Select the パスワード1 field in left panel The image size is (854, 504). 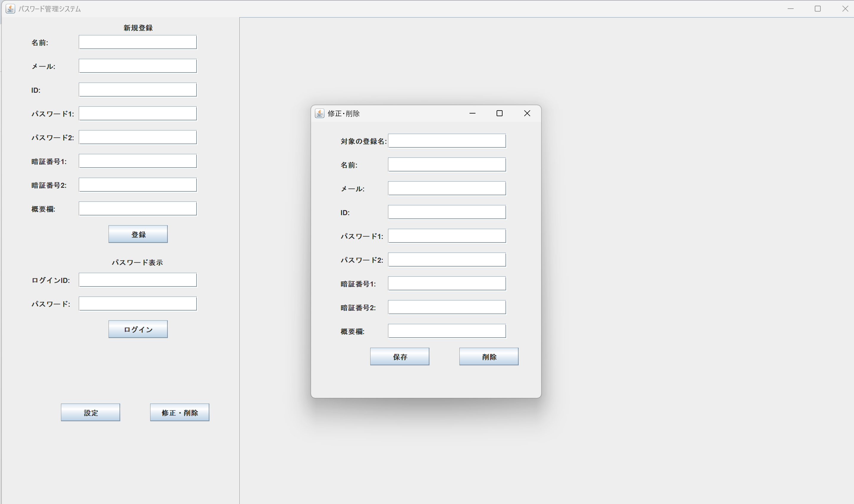pyautogui.click(x=138, y=114)
